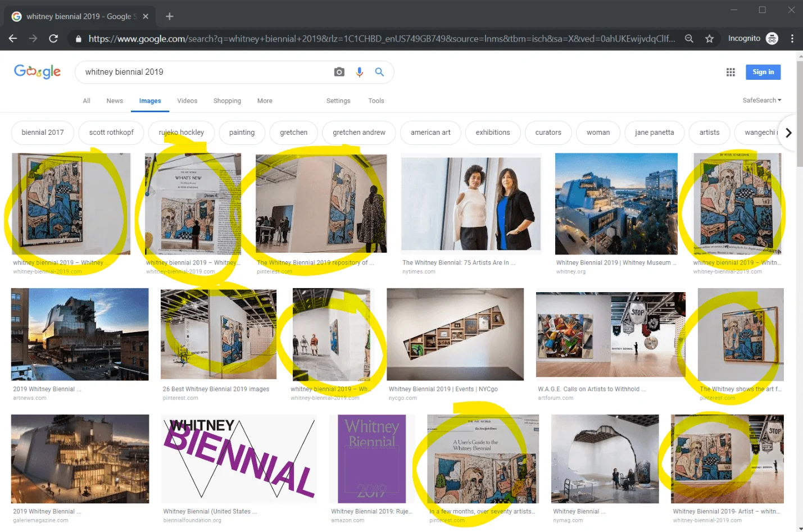This screenshot has height=532, width=803.
Task: Click the Sign in button
Action: coord(763,72)
